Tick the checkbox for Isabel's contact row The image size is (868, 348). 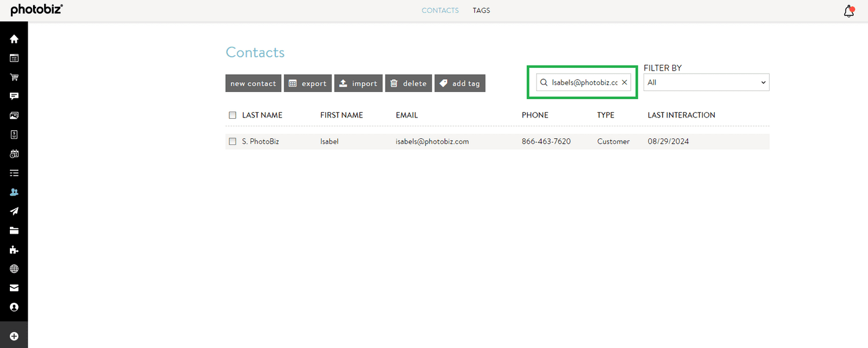click(x=232, y=141)
